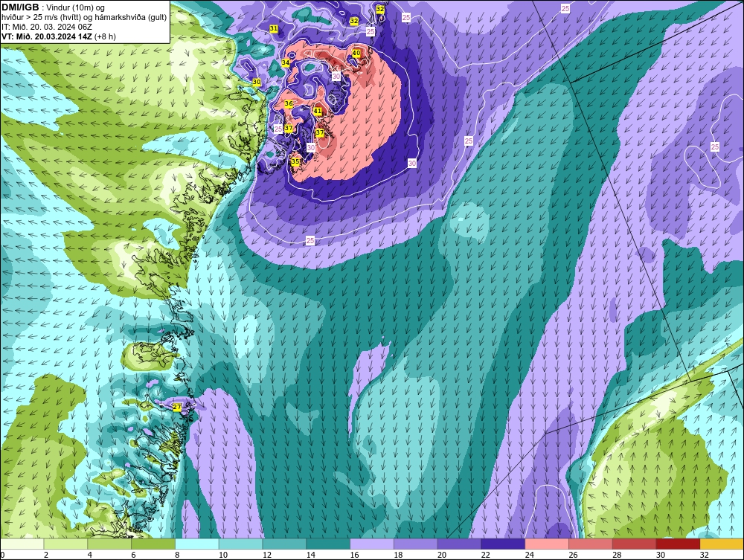Pick the 8–10 m/s legend color
This screenshot has height=560, width=744.
click(197, 544)
